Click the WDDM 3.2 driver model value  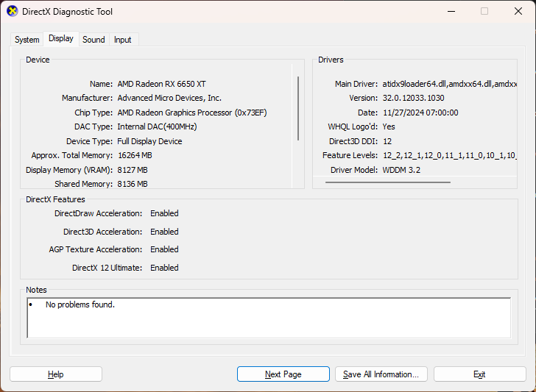click(401, 170)
